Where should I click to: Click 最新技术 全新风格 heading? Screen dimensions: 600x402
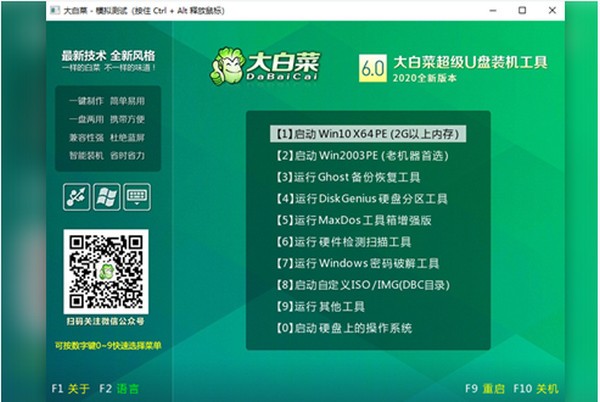point(108,56)
